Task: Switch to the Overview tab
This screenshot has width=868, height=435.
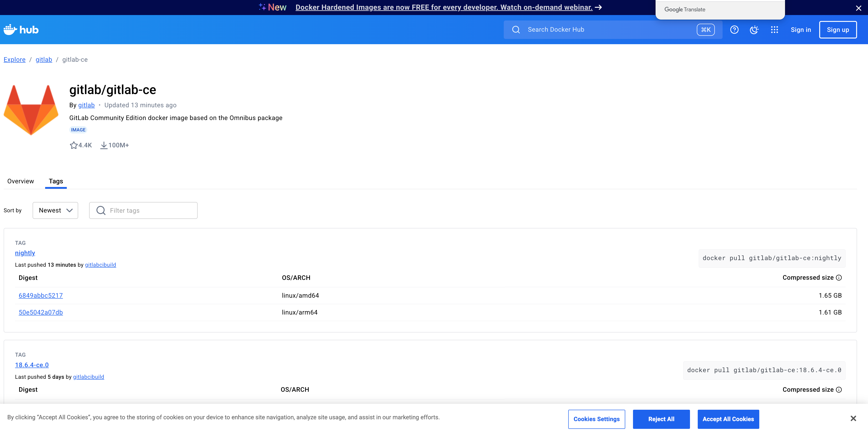Action: tap(21, 181)
